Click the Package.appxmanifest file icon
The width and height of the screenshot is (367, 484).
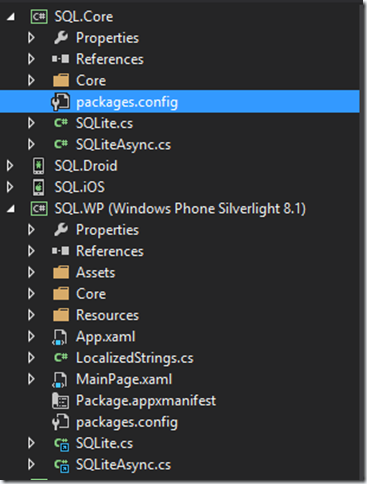61,401
